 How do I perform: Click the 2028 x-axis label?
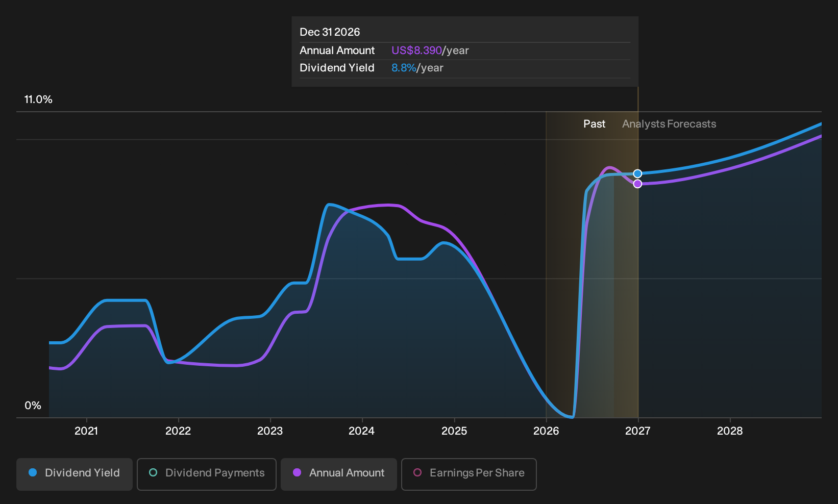point(730,431)
